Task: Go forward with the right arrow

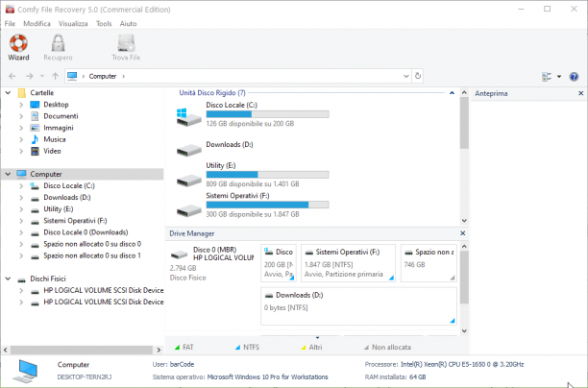Action: click(x=29, y=76)
